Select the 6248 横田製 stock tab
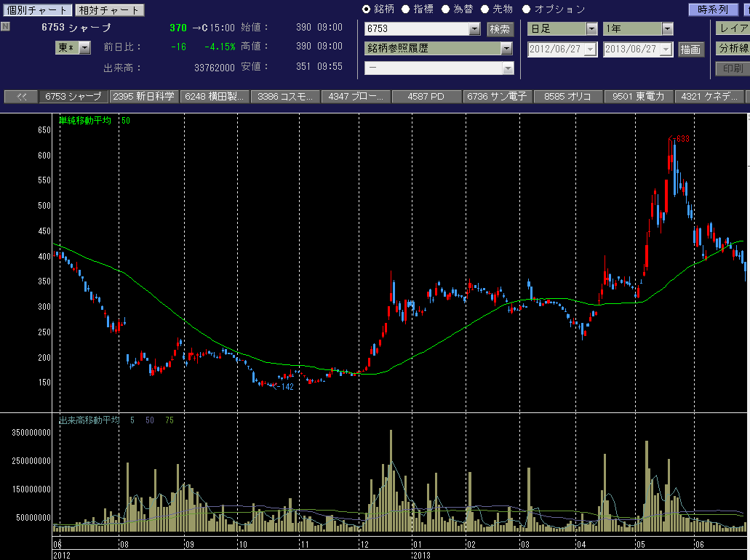 215,97
